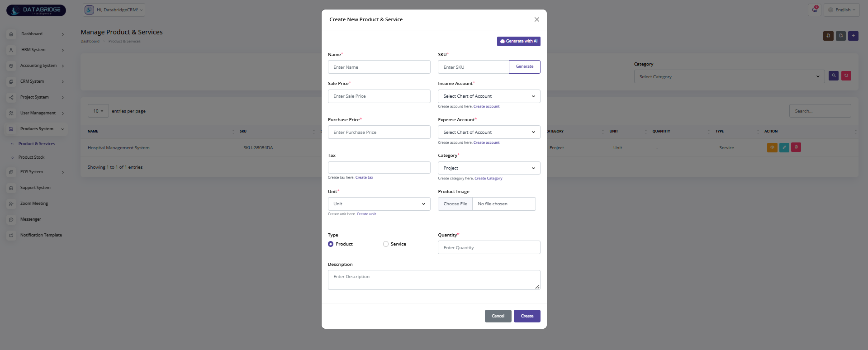Click the Enter Purchase Price field
The height and width of the screenshot is (350, 868).
tap(379, 132)
